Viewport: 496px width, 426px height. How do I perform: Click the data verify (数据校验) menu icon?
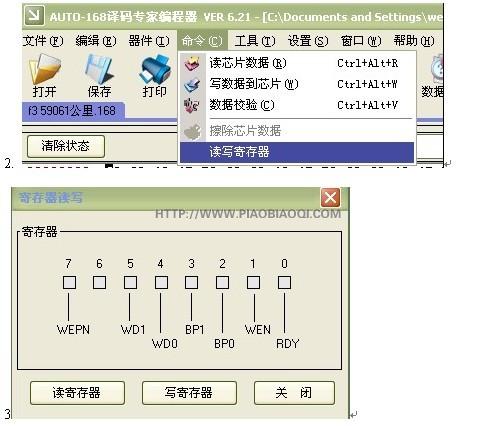[192, 106]
